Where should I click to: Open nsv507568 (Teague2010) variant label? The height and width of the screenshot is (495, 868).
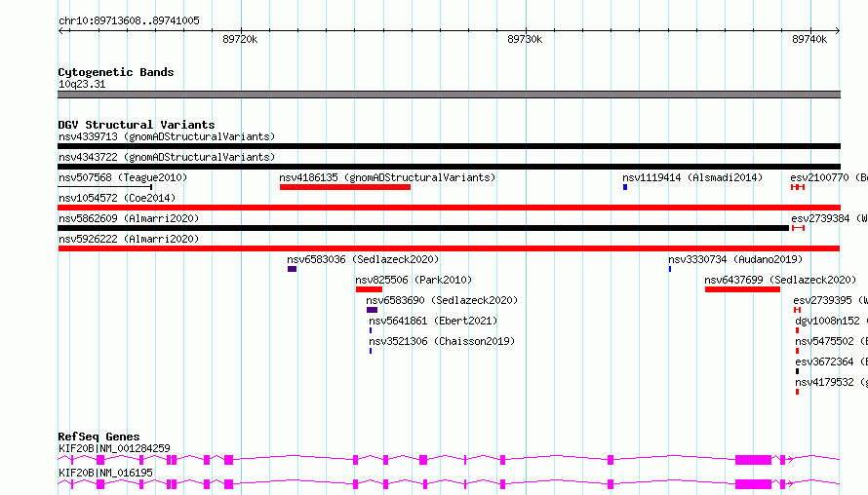123,177
